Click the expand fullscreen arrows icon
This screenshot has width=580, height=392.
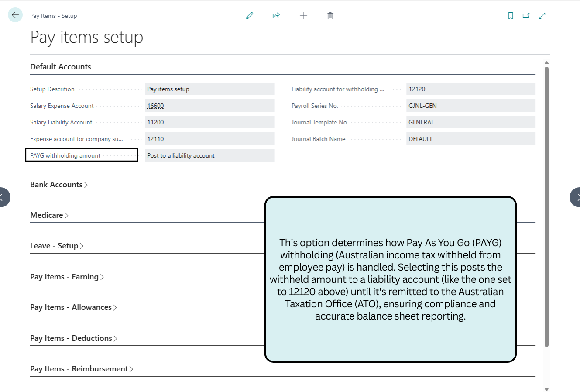coord(542,16)
